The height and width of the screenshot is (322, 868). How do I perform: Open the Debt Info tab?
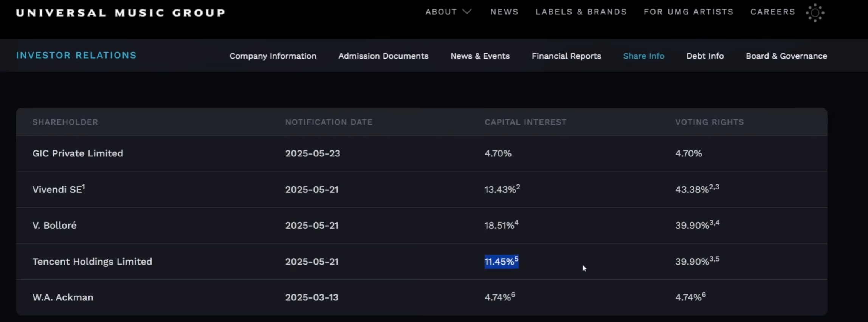pos(705,56)
